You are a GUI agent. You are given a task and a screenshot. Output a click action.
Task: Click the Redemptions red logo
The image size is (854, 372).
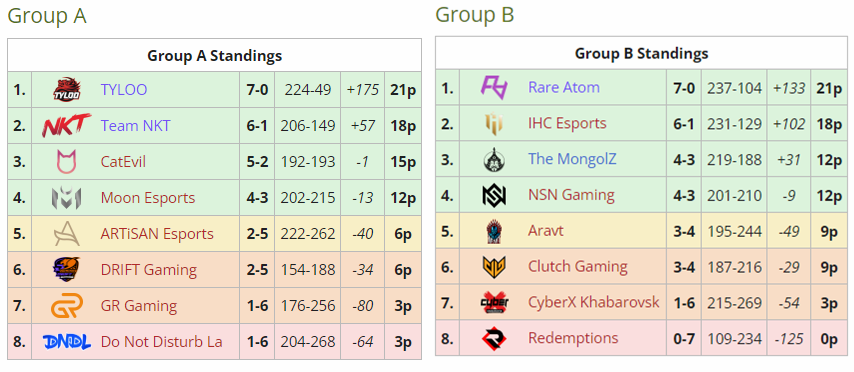click(494, 338)
